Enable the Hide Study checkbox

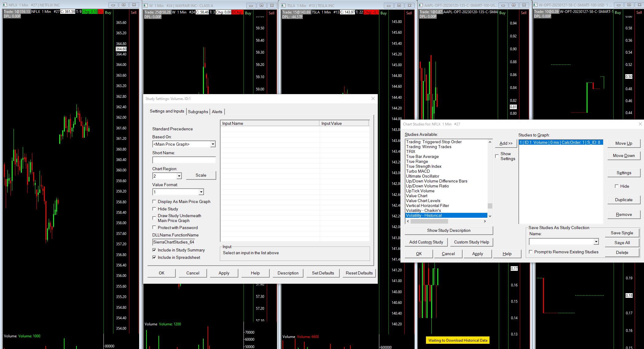pos(154,209)
